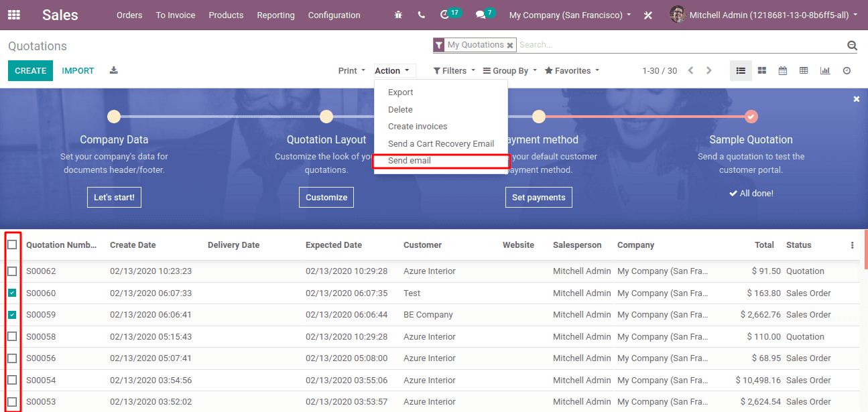The height and width of the screenshot is (412, 868).
Task: Click the tools wrench icon in navbar
Action: [648, 15]
